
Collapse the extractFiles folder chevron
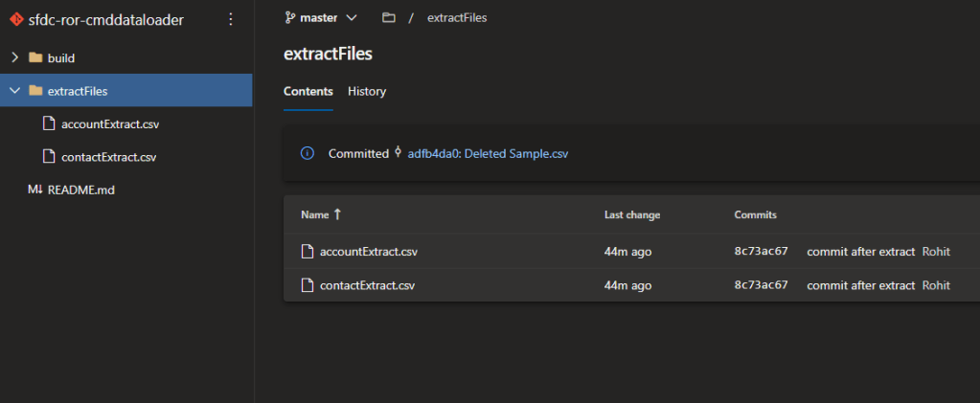coord(15,91)
